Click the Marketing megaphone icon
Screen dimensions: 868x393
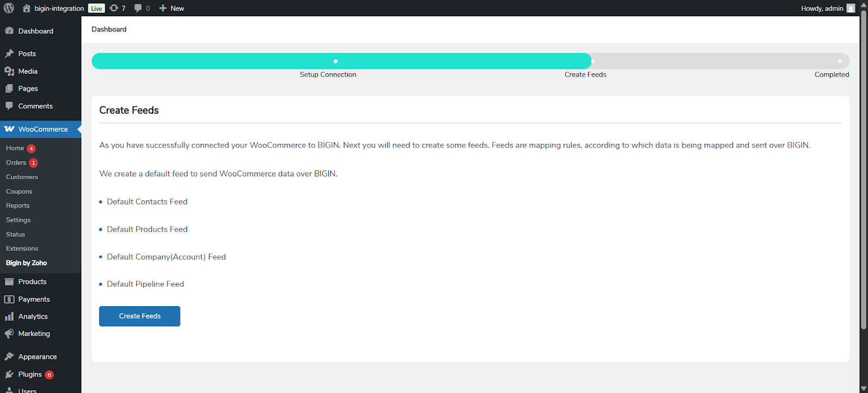(9, 334)
